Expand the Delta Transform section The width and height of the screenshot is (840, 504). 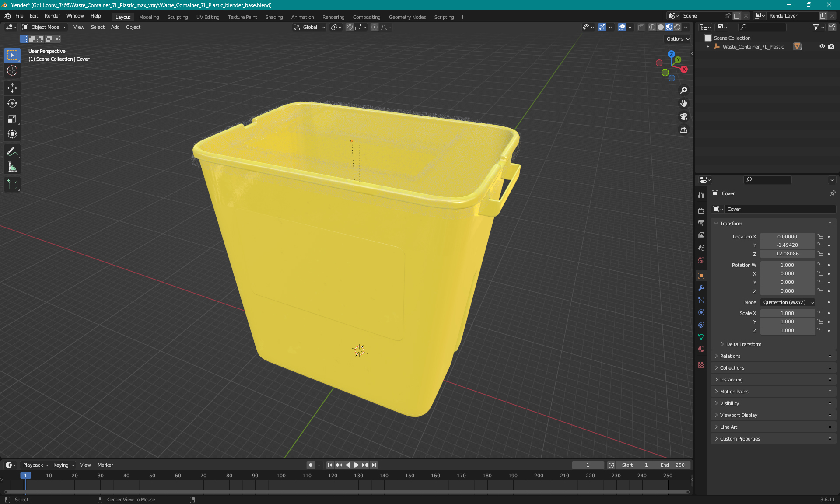click(743, 344)
